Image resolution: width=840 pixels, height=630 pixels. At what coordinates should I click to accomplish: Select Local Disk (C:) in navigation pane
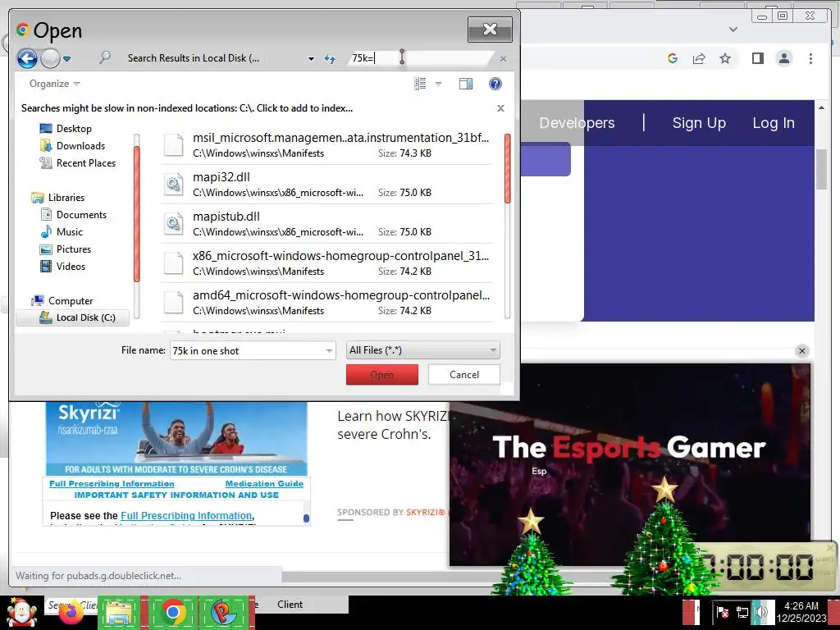tap(73, 317)
